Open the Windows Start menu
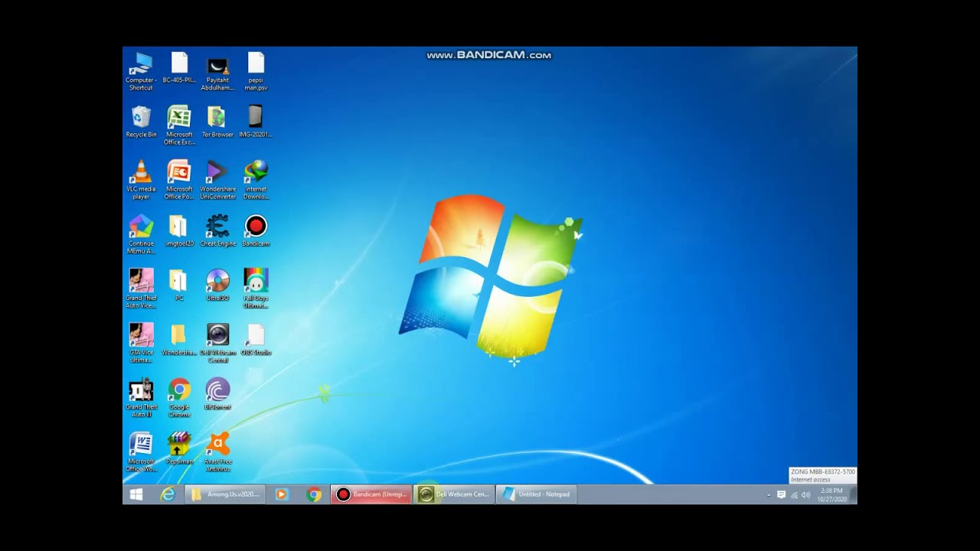Viewport: 980px width, 551px height. [136, 494]
